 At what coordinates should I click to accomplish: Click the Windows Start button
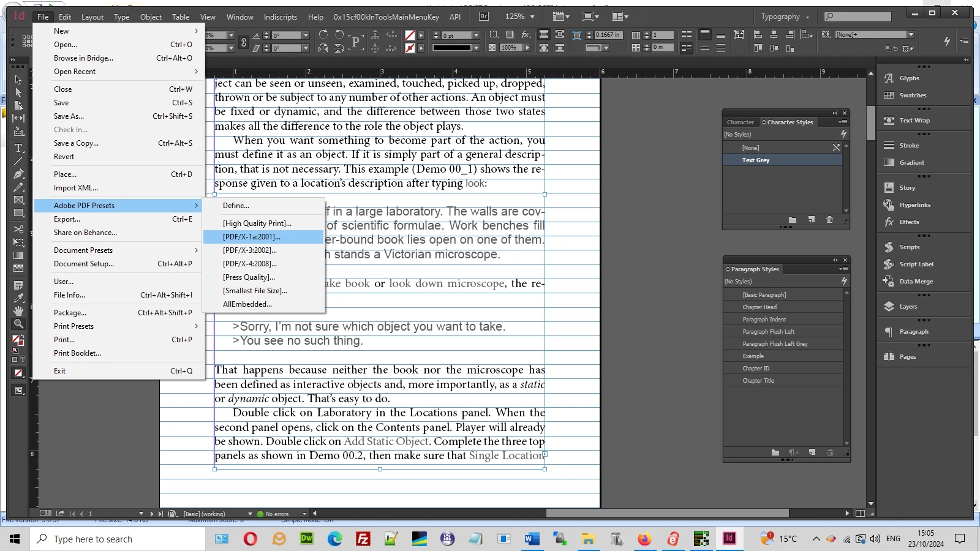(x=15, y=539)
